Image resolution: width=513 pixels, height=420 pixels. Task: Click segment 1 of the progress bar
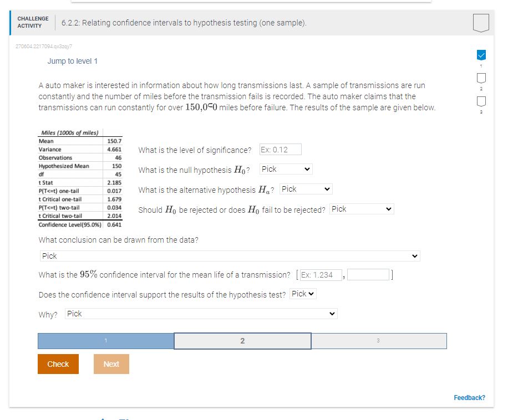105,341
